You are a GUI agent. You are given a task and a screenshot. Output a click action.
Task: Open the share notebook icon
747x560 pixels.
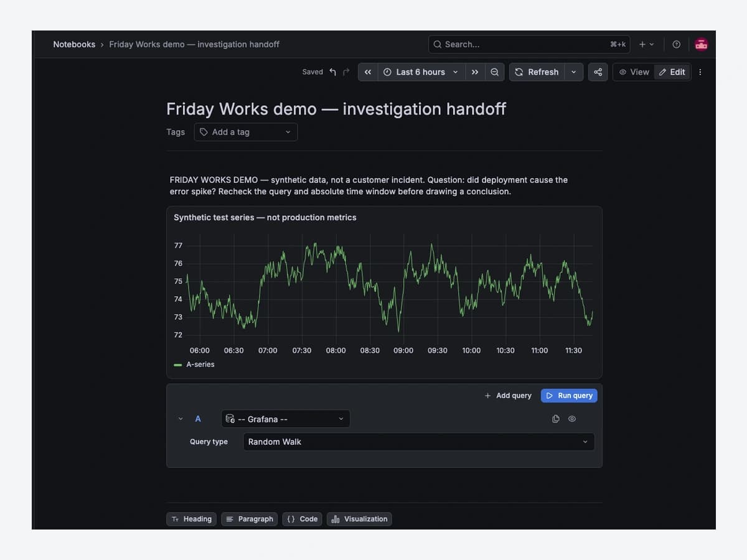(x=598, y=72)
